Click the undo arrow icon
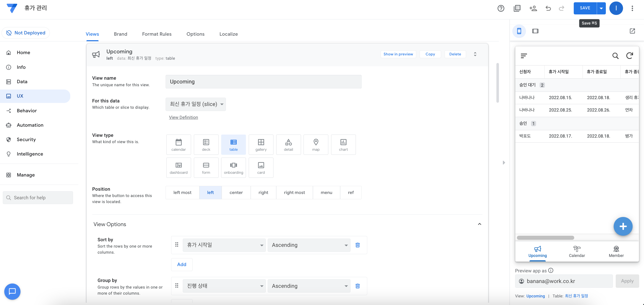Screen dimensions: 644x305 [x=548, y=8]
